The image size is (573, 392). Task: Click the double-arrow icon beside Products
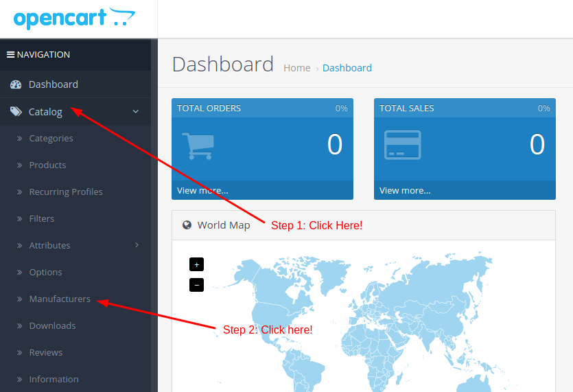pos(19,165)
